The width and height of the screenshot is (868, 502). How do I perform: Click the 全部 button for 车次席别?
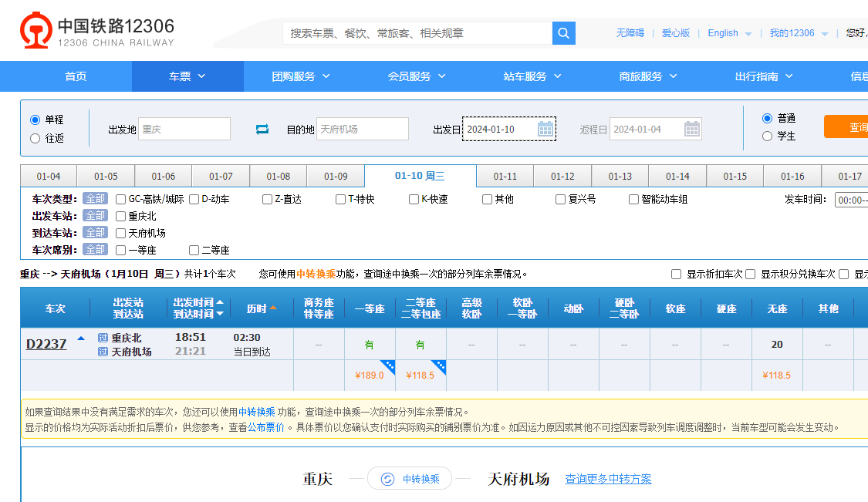pos(95,250)
